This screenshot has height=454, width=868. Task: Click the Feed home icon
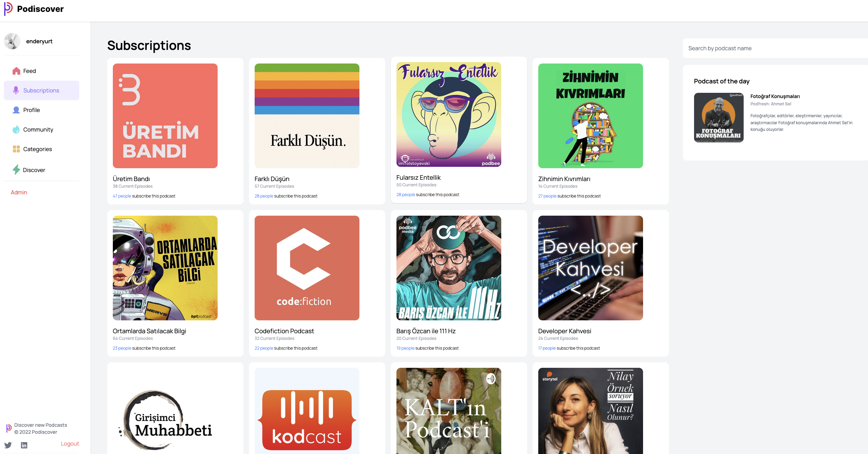(x=16, y=71)
